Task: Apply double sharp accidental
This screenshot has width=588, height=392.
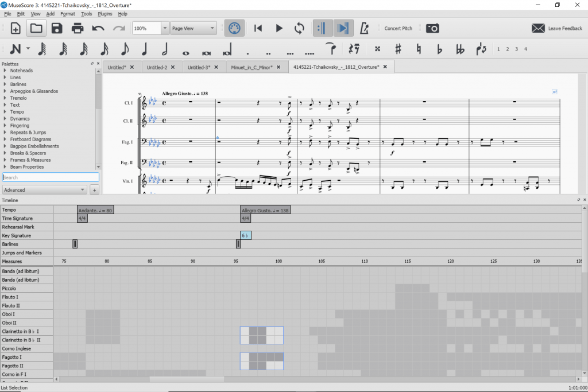Action: point(377,49)
